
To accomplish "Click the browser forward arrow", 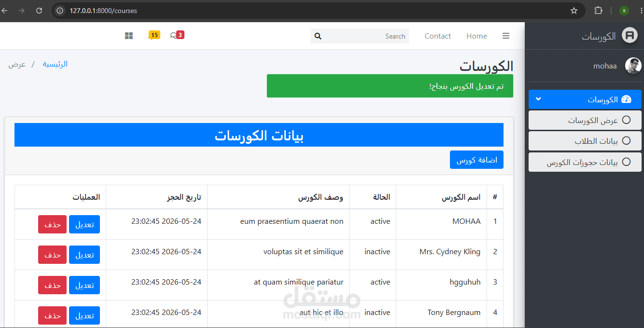I will [x=22, y=11].
